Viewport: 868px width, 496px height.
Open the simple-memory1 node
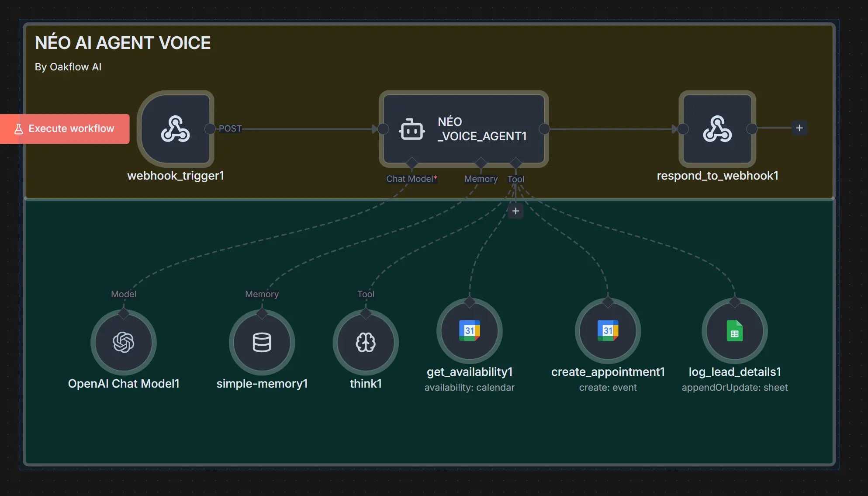[x=262, y=343]
